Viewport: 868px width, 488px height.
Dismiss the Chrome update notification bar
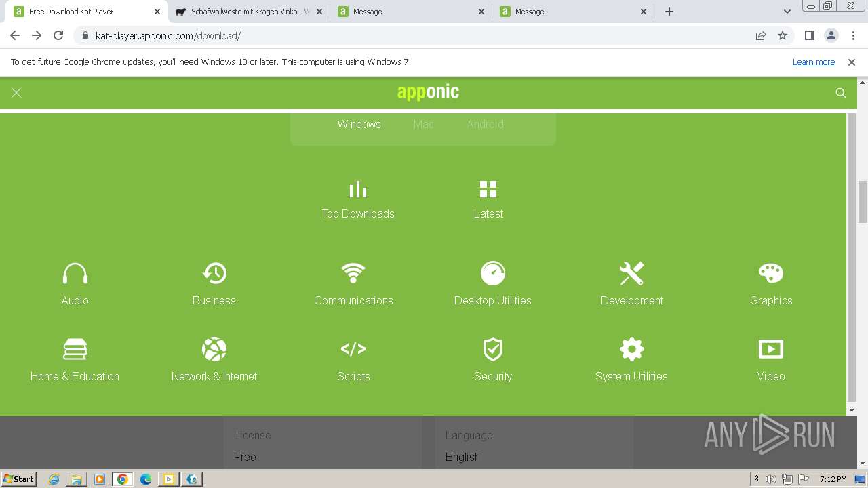pyautogui.click(x=852, y=62)
